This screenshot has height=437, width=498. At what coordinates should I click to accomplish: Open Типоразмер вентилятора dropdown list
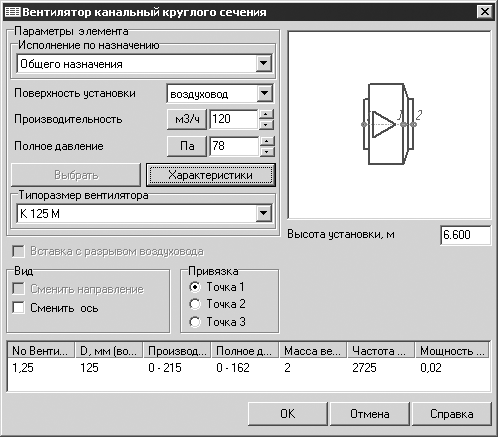264,213
